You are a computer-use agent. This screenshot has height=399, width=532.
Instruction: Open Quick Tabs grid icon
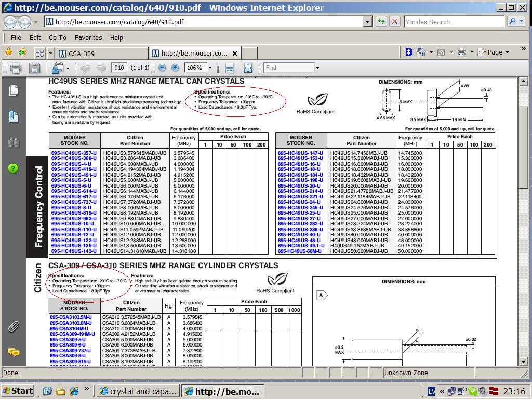(x=39, y=54)
